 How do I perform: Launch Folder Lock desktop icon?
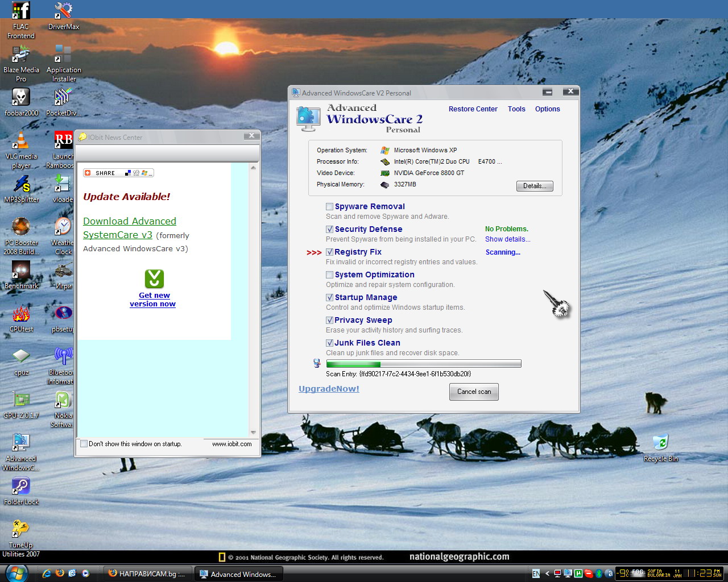click(21, 491)
